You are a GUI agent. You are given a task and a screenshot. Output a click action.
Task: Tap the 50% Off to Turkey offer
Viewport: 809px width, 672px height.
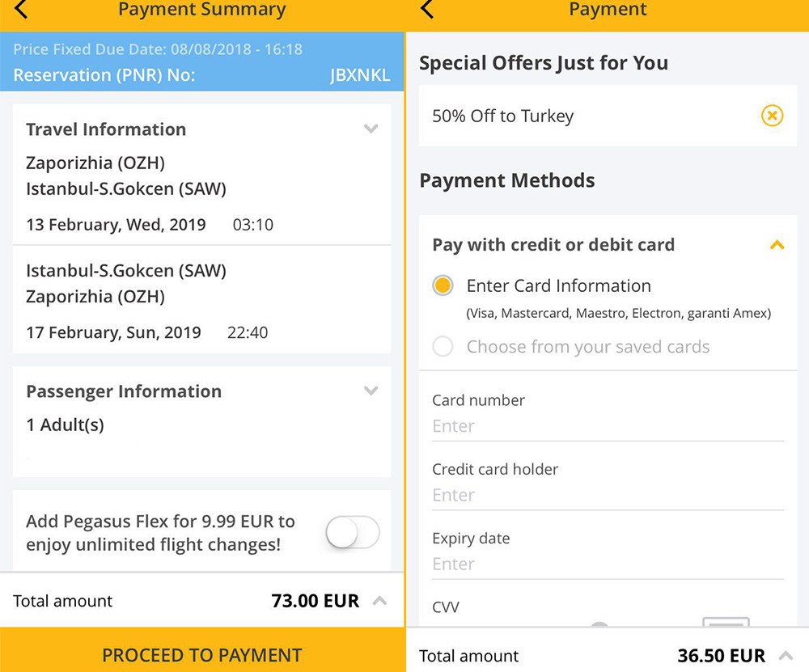coord(566,116)
